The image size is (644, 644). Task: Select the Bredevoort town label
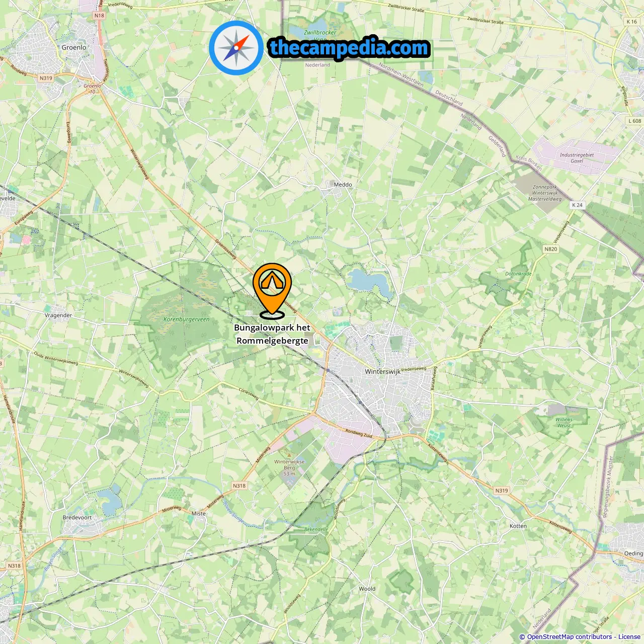77,517
